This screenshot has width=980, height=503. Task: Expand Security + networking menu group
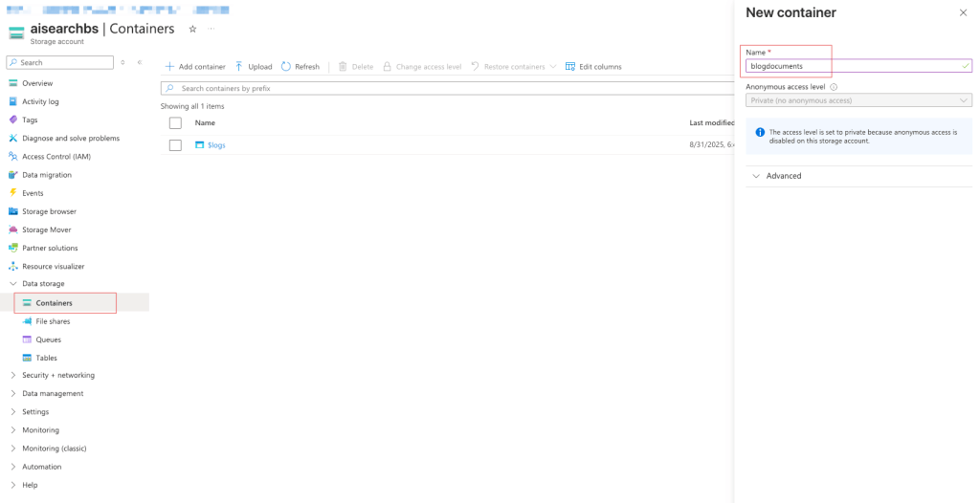(12, 376)
